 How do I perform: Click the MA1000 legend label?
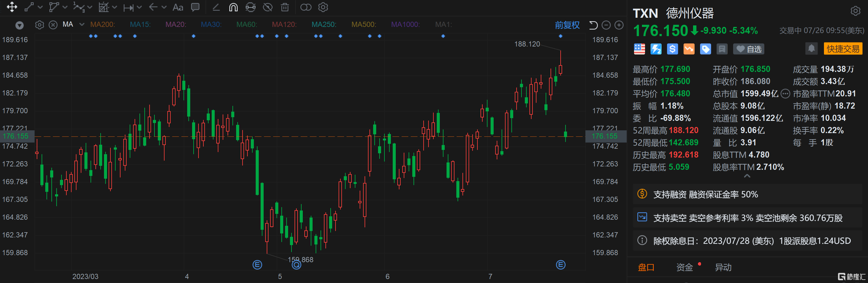(x=405, y=24)
